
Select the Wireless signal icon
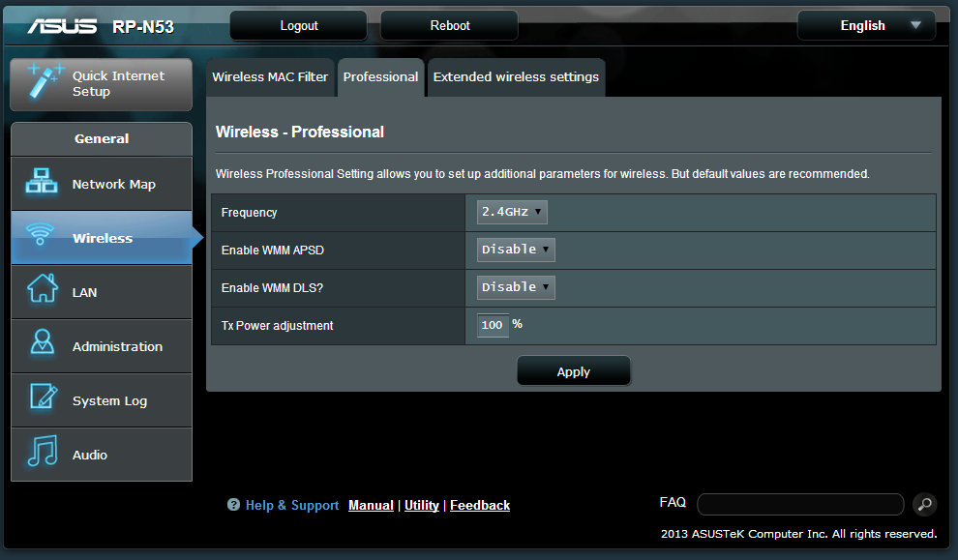(x=42, y=237)
